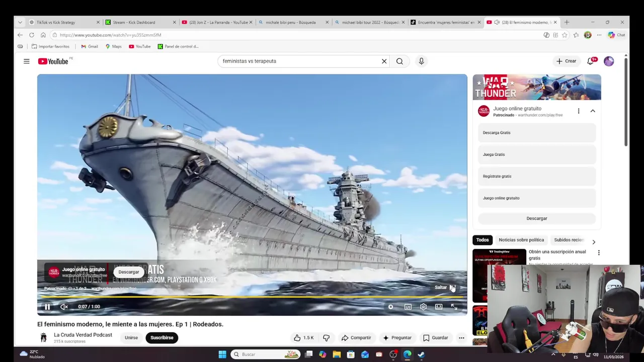Switch to theater mode view
This screenshot has width=644, height=362.
click(x=439, y=307)
